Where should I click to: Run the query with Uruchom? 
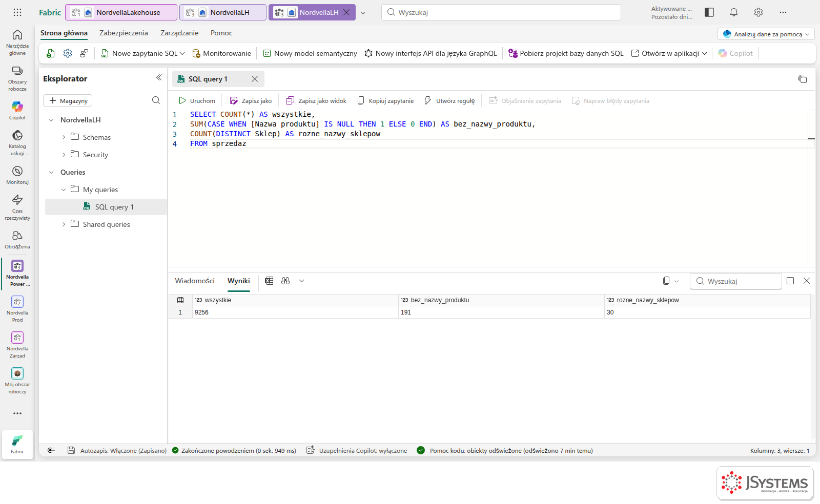[197, 101]
